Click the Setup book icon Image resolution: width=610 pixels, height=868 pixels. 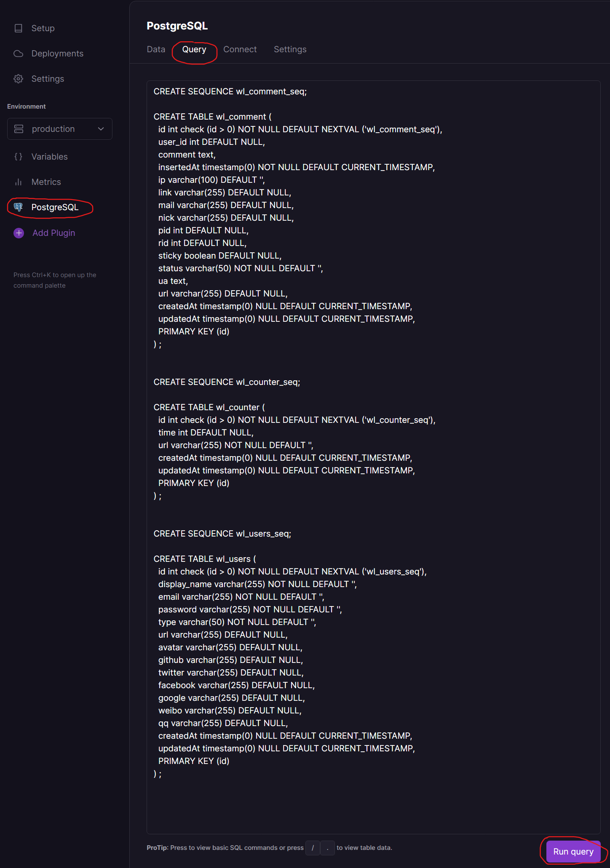pyautogui.click(x=19, y=28)
